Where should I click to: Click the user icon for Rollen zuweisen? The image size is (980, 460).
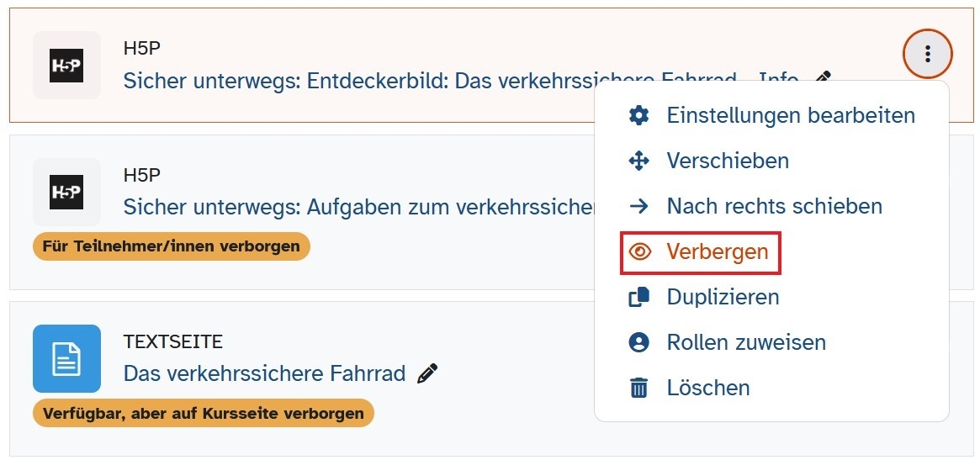point(639,342)
